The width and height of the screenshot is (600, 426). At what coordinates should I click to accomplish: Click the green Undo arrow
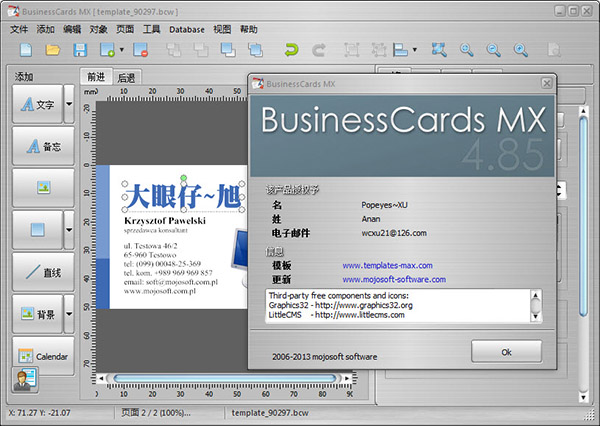tap(291, 49)
